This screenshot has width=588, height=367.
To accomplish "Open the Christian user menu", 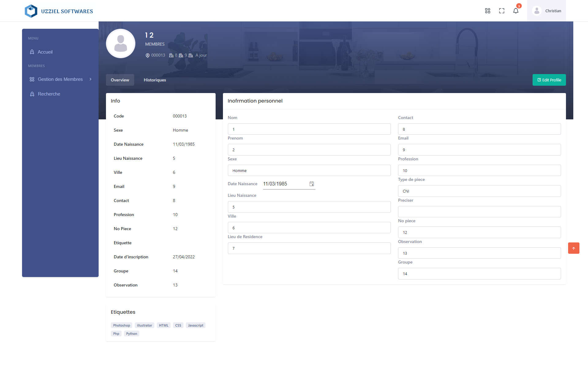I will pos(547,11).
